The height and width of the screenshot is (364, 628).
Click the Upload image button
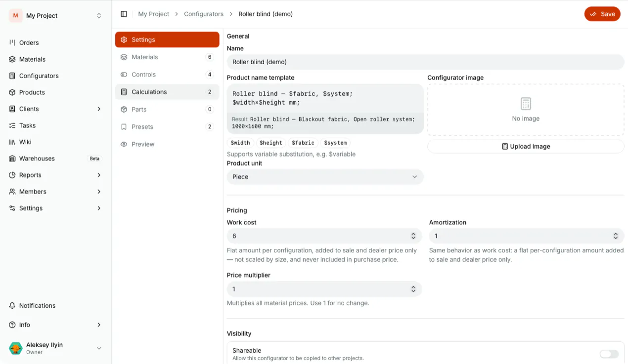click(x=526, y=146)
